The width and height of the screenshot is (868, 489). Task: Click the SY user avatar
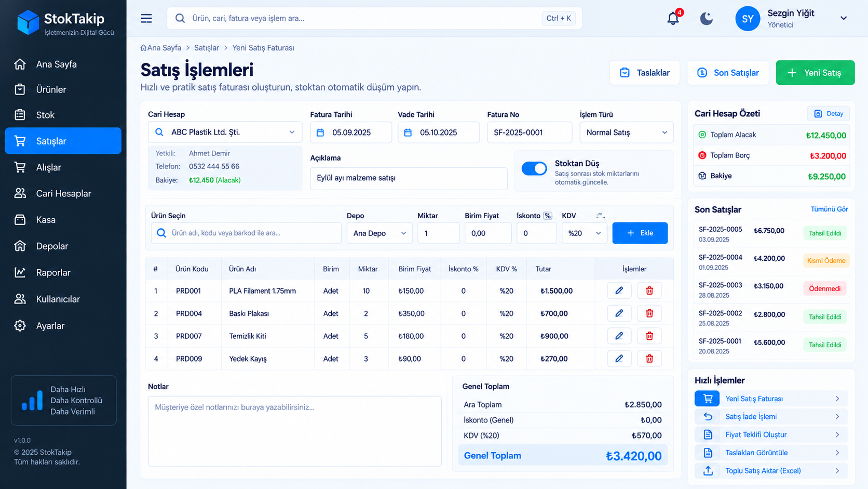coord(748,19)
